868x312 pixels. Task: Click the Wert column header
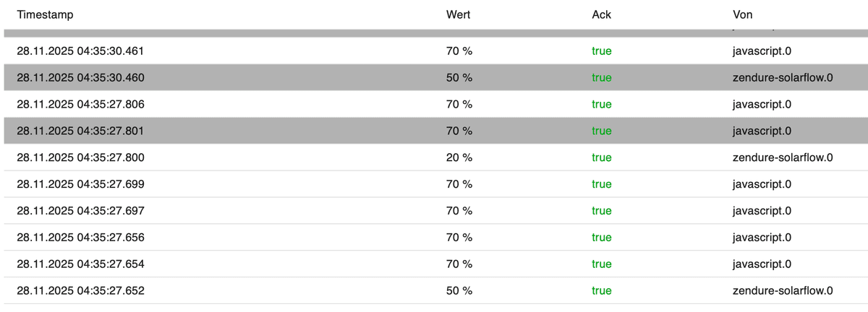[459, 14]
